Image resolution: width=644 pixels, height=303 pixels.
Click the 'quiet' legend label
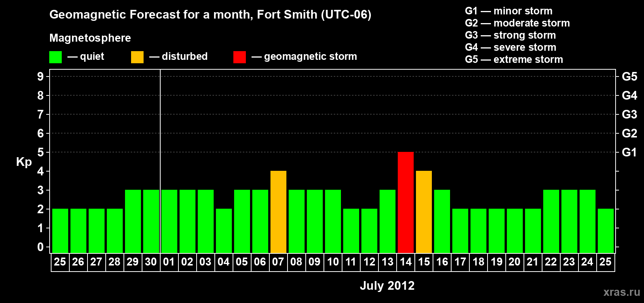click(92, 56)
